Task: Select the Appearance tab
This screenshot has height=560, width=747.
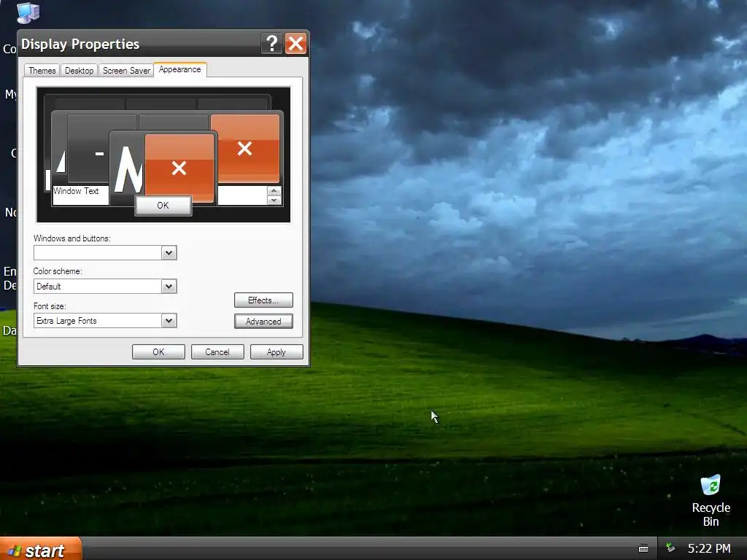Action: 179,69
